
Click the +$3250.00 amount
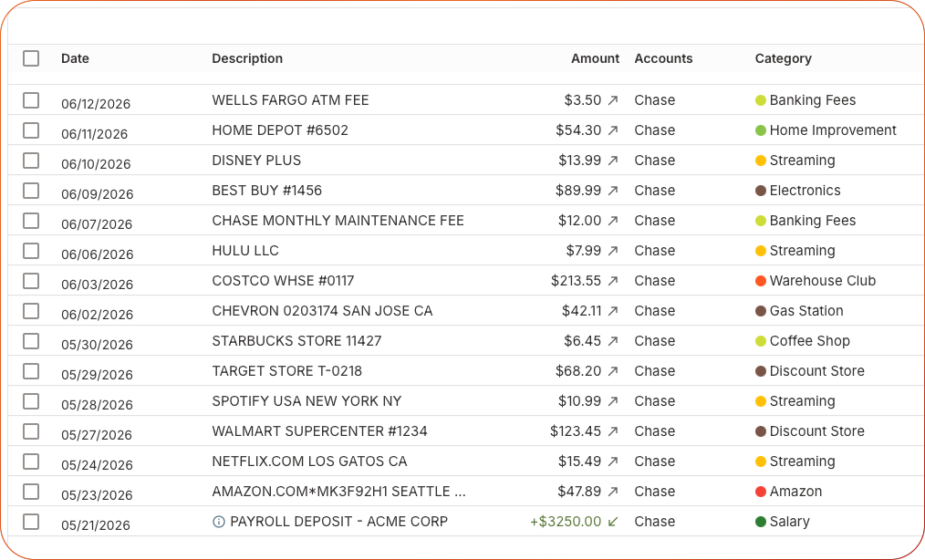[566, 522]
